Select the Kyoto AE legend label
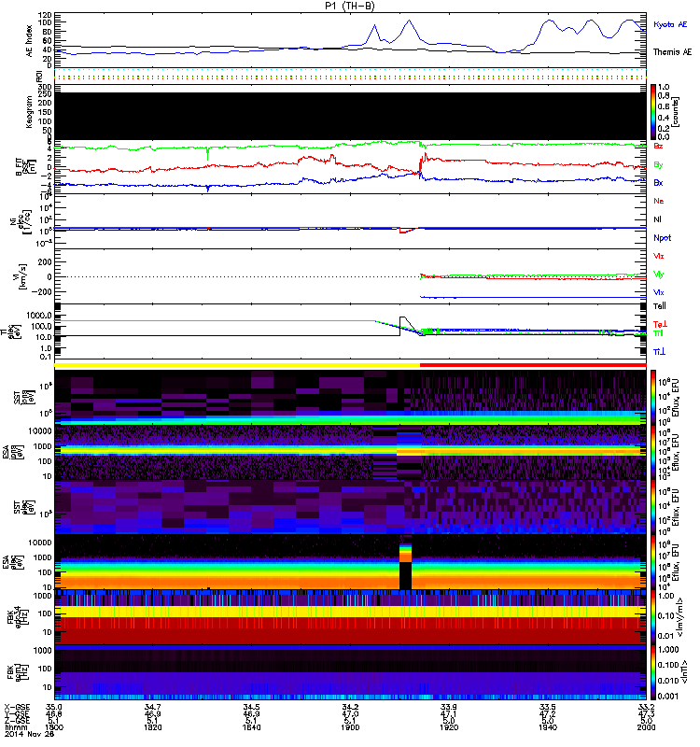 (670, 25)
